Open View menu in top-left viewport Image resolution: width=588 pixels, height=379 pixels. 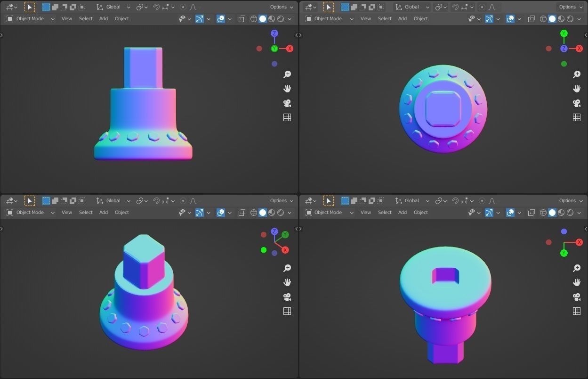pos(67,19)
